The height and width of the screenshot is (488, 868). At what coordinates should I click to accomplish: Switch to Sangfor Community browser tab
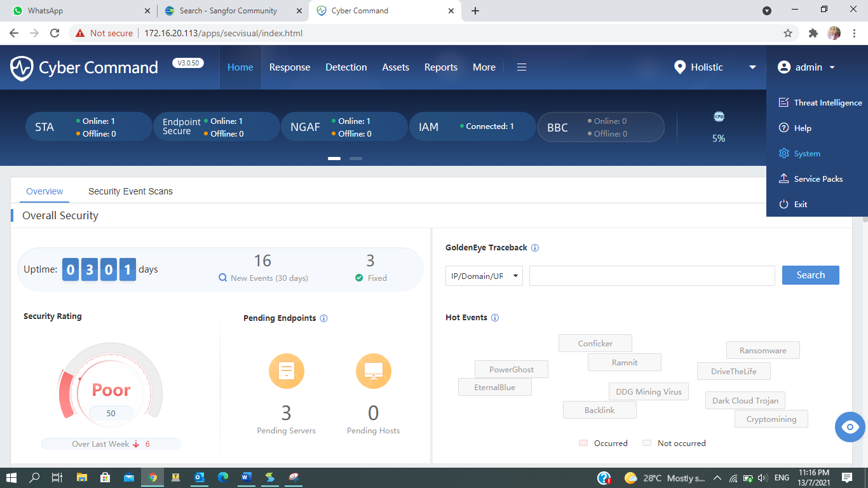[233, 11]
